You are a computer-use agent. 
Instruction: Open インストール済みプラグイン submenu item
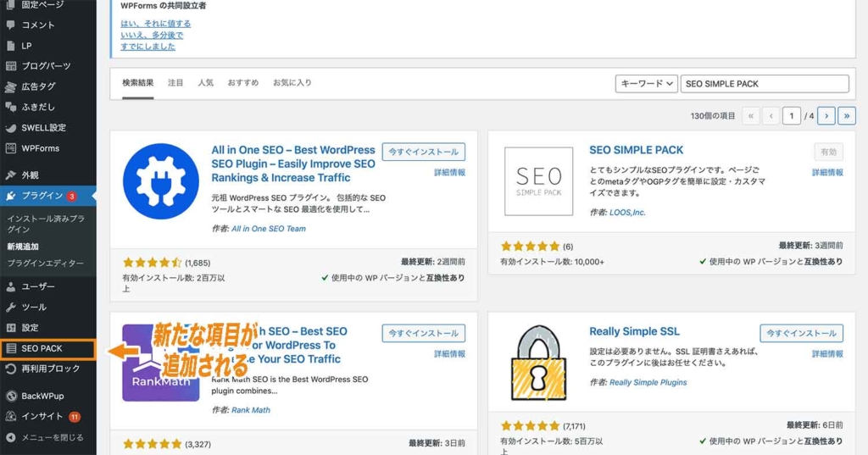[x=46, y=224]
